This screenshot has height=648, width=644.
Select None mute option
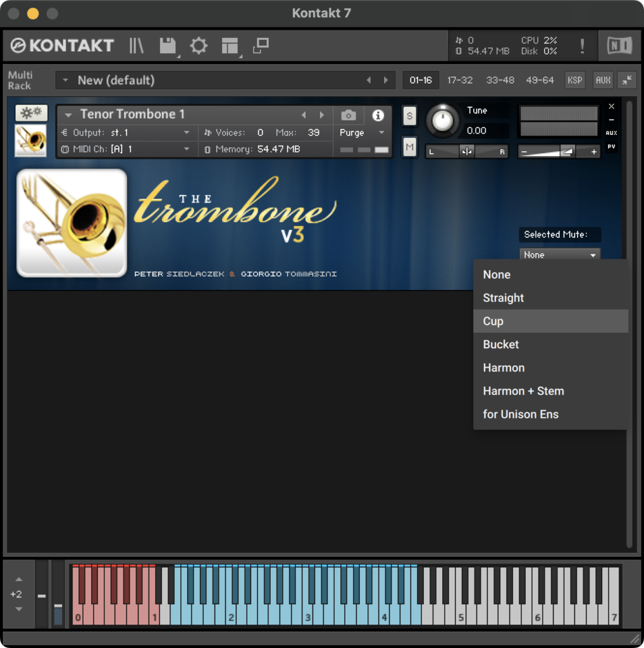click(550, 275)
